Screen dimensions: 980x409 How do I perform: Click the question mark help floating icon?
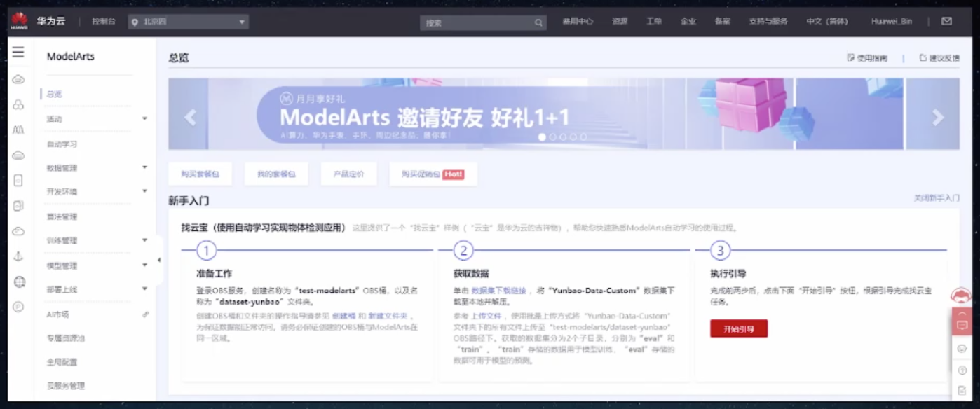coord(962,370)
